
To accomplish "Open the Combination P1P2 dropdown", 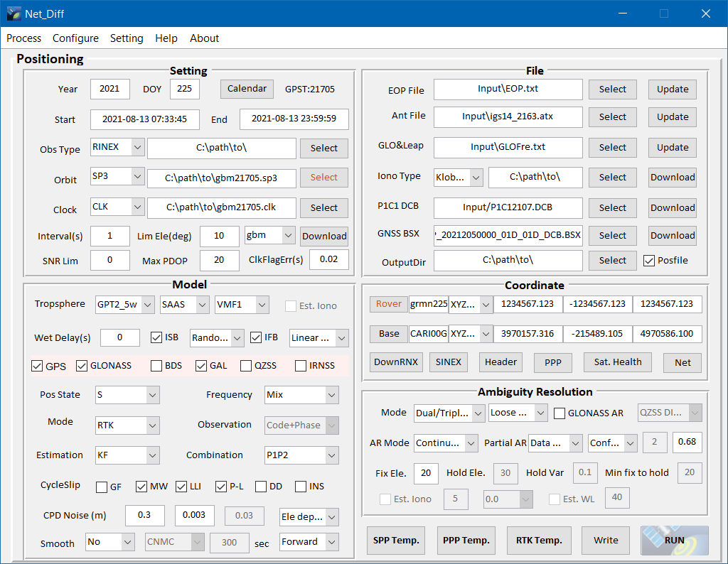I will click(x=301, y=455).
